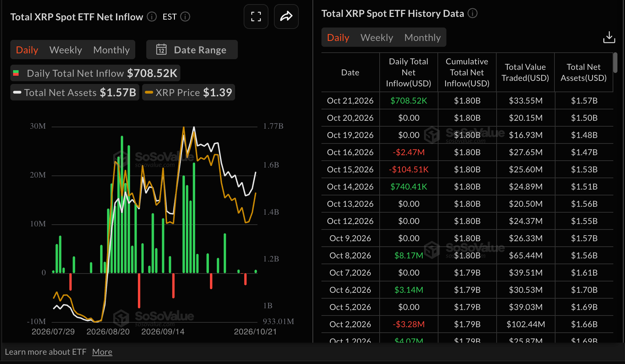Select Daily in the History Data table

338,38
